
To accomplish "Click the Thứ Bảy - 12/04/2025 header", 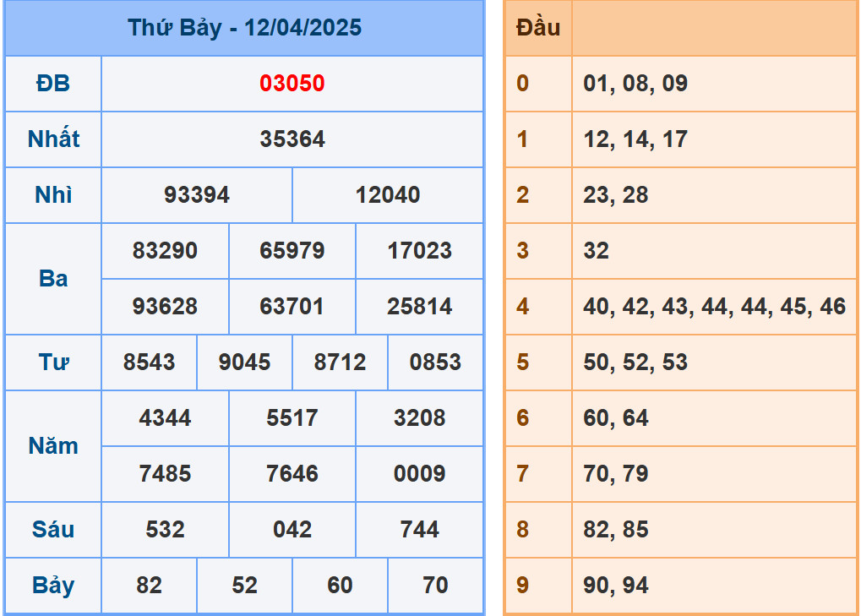I will [244, 28].
